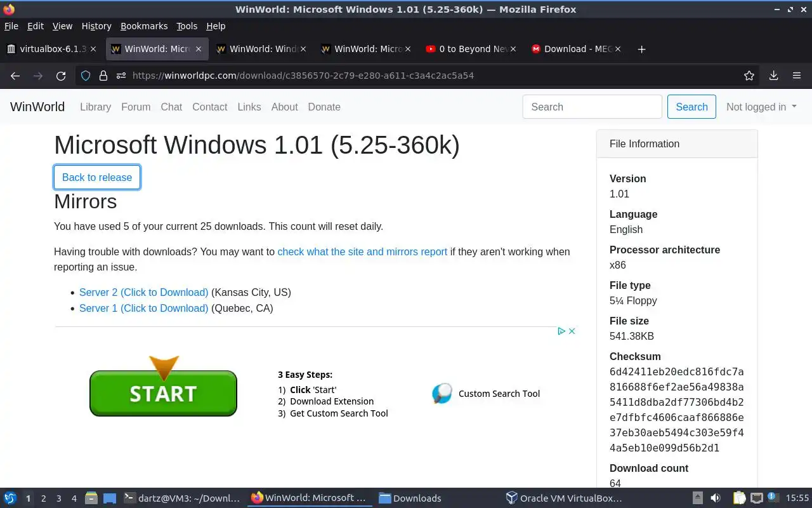Go to the Donate nav link

coord(324,107)
